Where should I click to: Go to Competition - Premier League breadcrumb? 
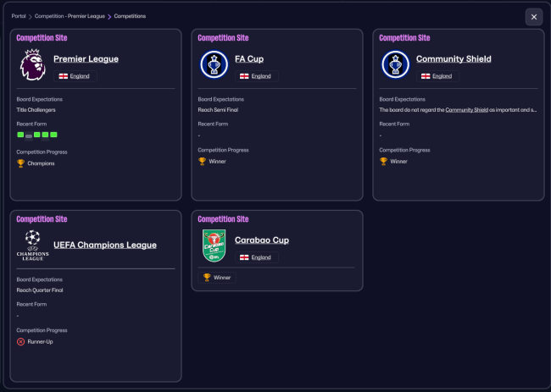pyautogui.click(x=70, y=16)
